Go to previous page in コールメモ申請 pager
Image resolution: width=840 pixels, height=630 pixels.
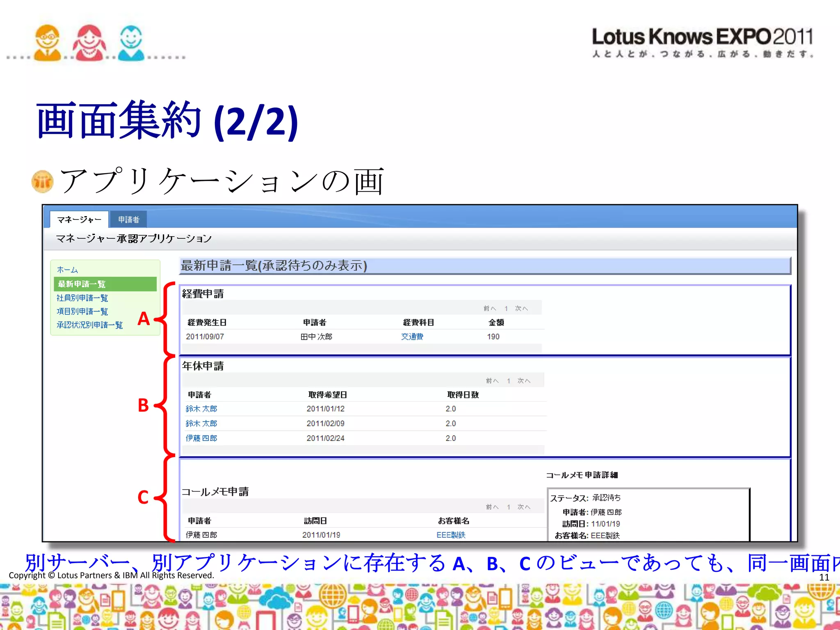[x=492, y=507]
